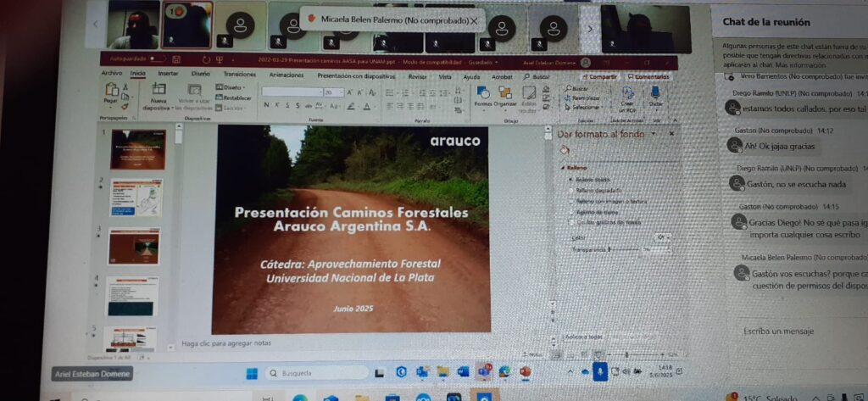868x401 pixels.
Task: Select slide 4 thumbnail in slide panel
Action: [131, 297]
